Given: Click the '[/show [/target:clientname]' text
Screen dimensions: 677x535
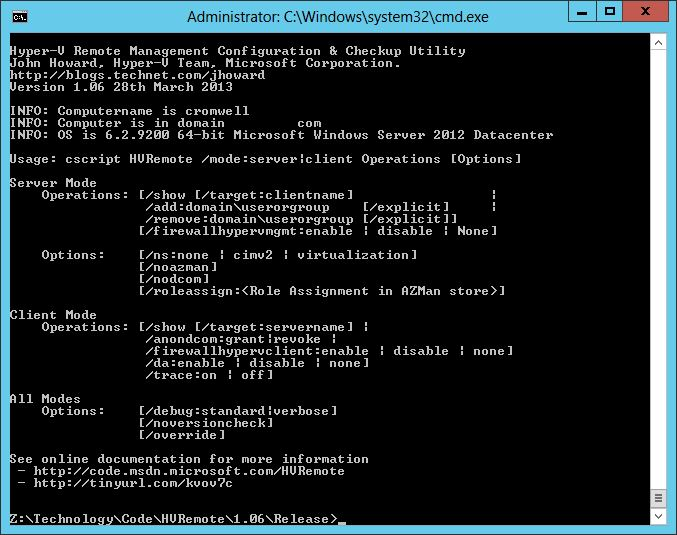Looking at the screenshot, I should coord(246,195).
